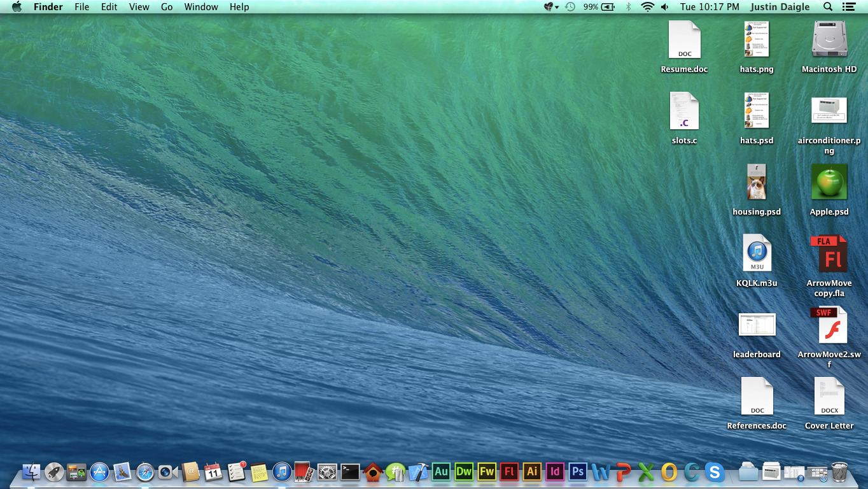Open System Preferences from the dock

327,472
